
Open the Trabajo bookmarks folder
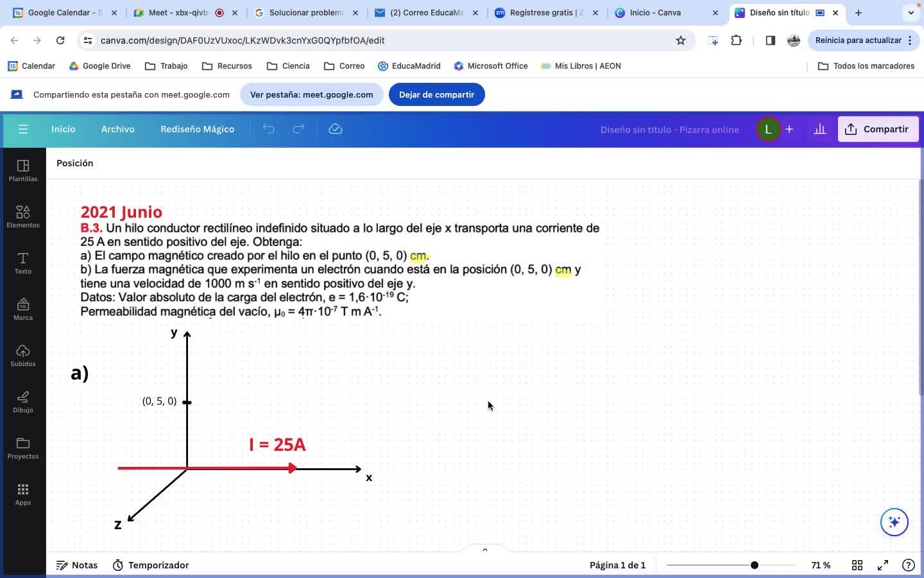(x=166, y=66)
